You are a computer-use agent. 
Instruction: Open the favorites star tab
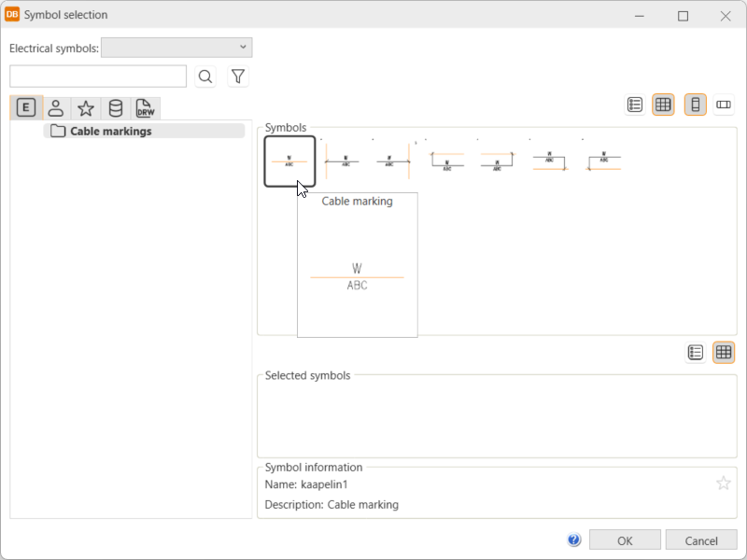[x=86, y=107]
